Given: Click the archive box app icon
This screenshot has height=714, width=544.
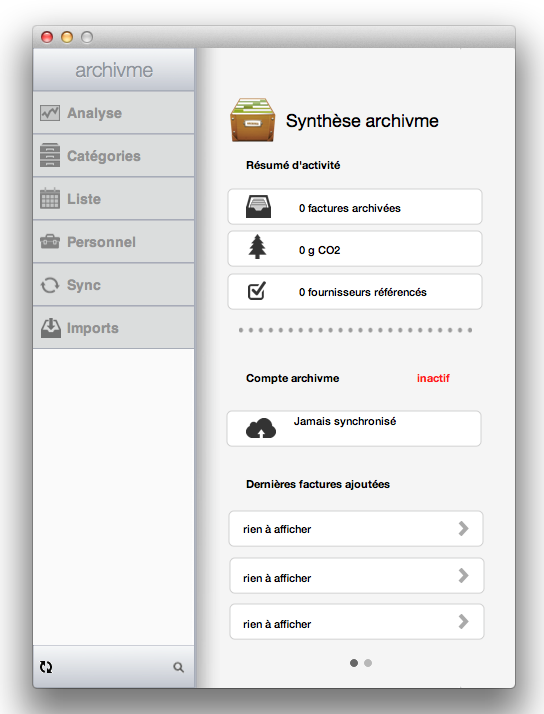Looking at the screenshot, I should pos(253,120).
